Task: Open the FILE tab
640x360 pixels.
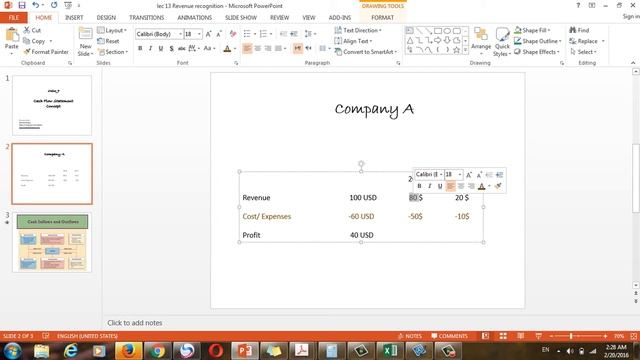Action: click(13, 18)
